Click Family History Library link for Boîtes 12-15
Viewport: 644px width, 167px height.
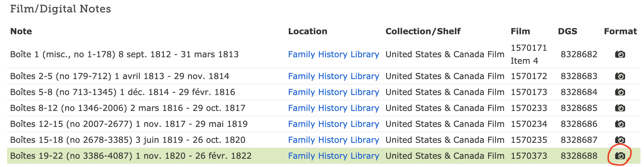pos(334,124)
